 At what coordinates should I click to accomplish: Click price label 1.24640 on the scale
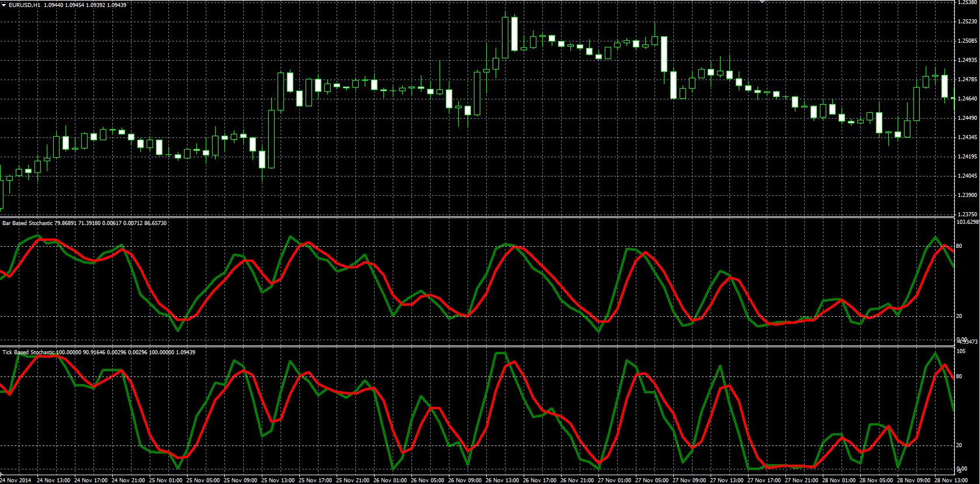(x=967, y=99)
